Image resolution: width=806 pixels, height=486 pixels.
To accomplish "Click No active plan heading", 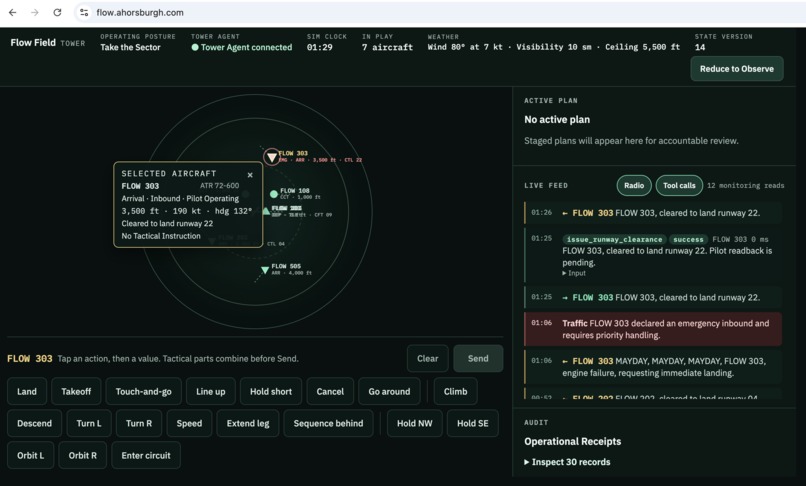I will pyautogui.click(x=557, y=119).
